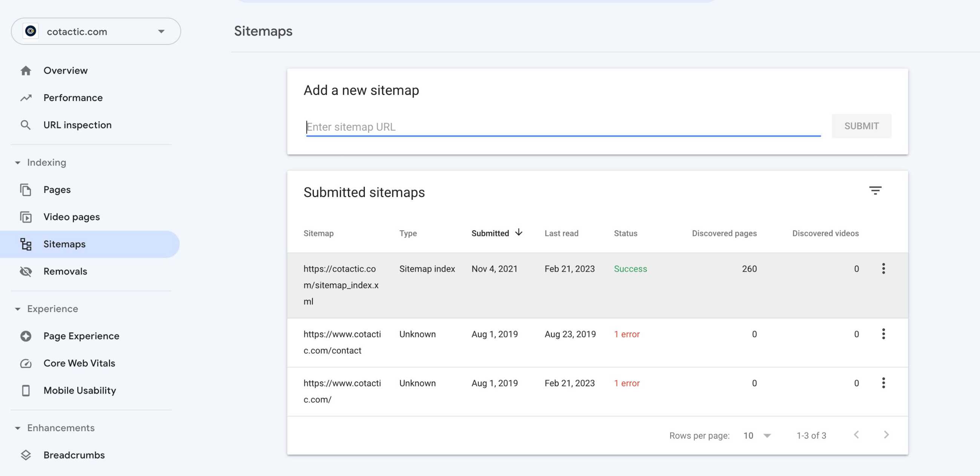Screen dimensions: 980x476
Task: Click the Aug 23, 2019 last read date
Action: tap(570, 334)
